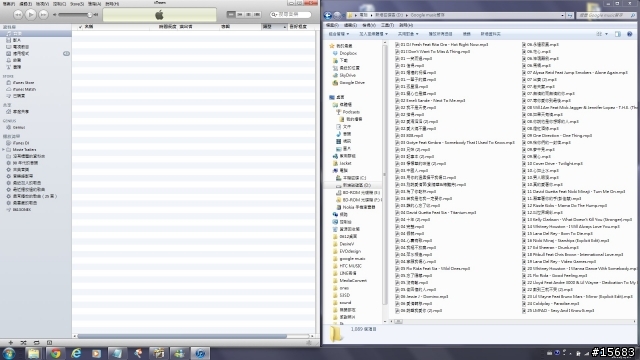Click the checkmark column header in iTunes

[80, 27]
